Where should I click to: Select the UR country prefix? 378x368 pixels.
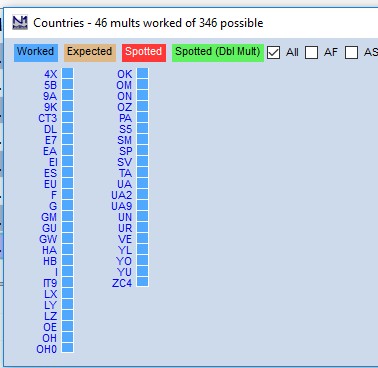125,228
